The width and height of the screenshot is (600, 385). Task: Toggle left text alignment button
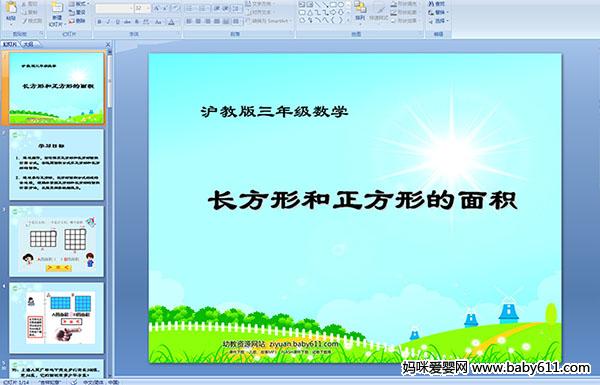pyautogui.click(x=189, y=21)
